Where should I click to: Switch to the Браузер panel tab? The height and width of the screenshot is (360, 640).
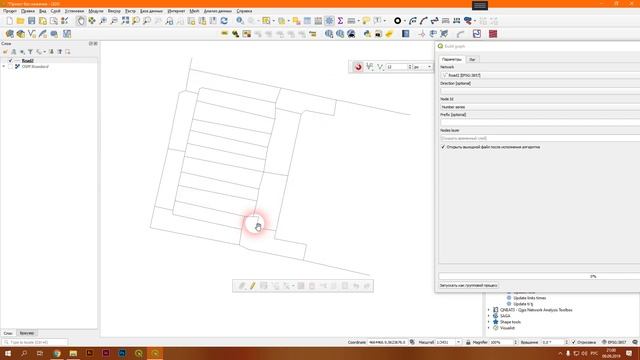pyautogui.click(x=27, y=333)
